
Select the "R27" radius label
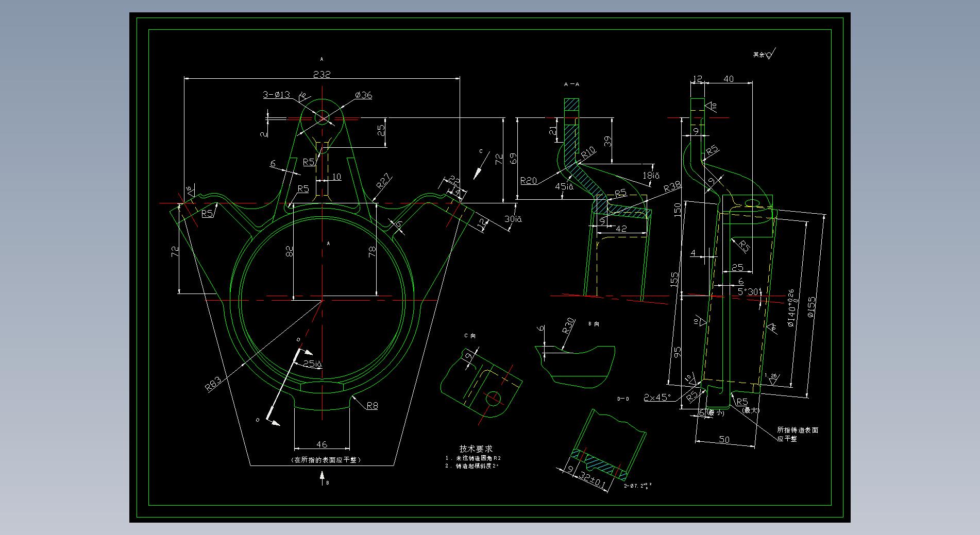(383, 181)
